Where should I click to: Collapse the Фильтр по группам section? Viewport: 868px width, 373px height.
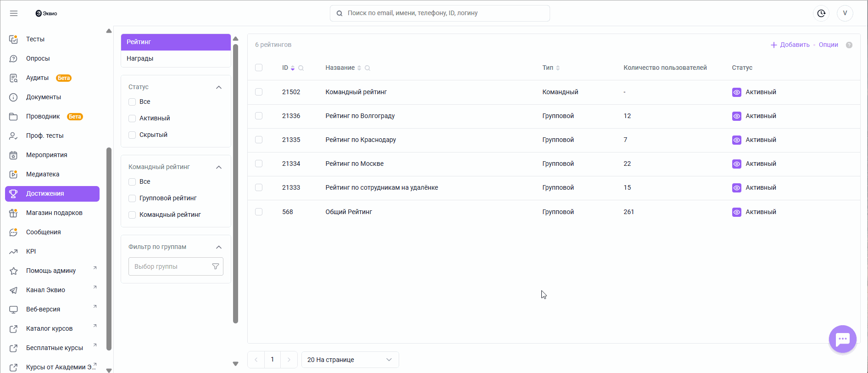click(x=219, y=247)
